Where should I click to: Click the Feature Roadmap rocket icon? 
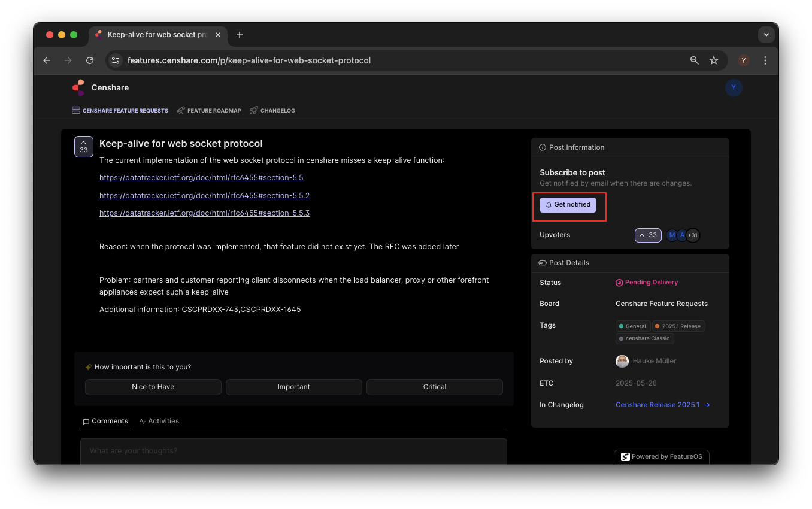(180, 110)
